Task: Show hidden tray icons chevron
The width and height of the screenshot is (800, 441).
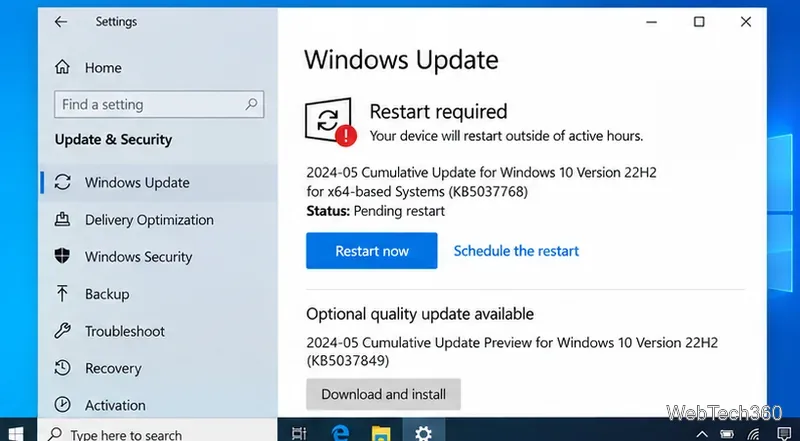Action: [x=703, y=435]
